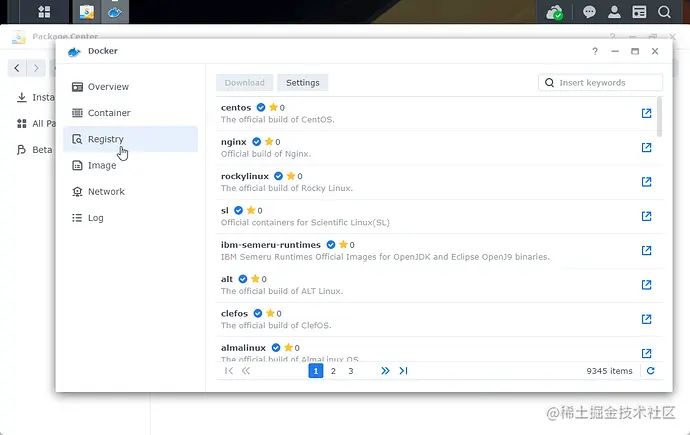The height and width of the screenshot is (435, 690).
Task: Focus the Insert keywords search field
Action: click(x=600, y=83)
